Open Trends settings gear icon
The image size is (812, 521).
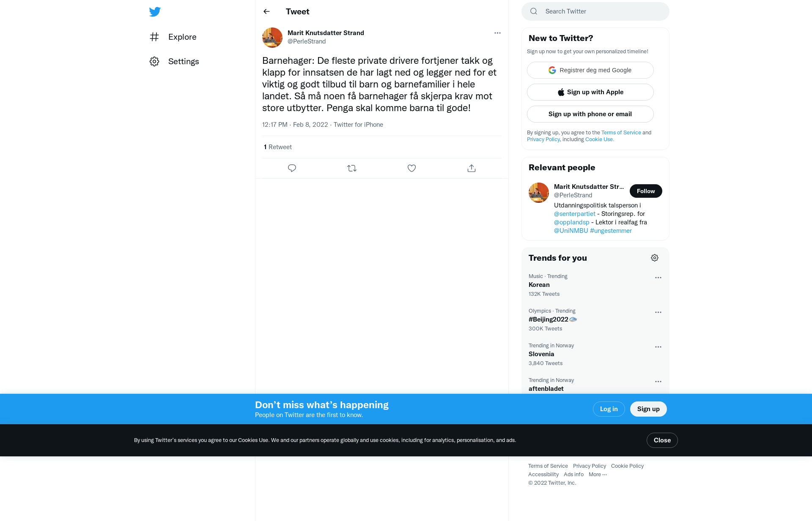click(655, 258)
